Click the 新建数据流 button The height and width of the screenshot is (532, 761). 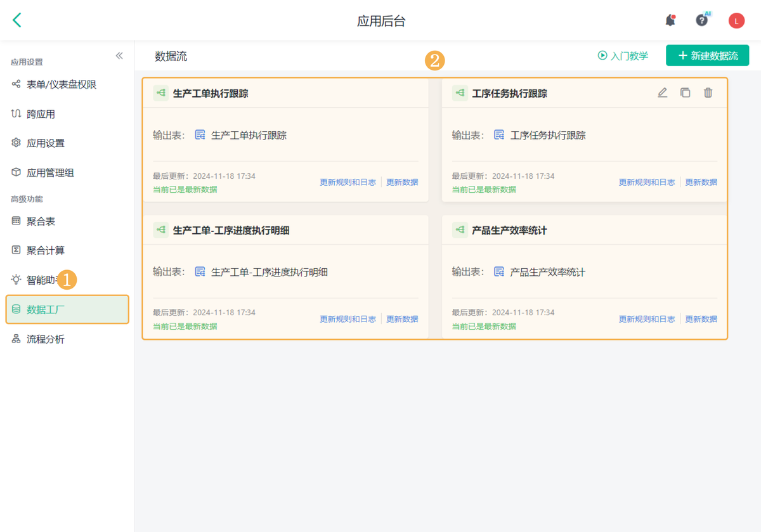click(707, 56)
